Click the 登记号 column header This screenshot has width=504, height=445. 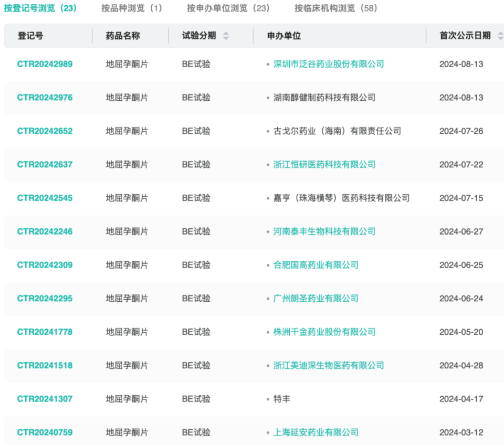30,36
